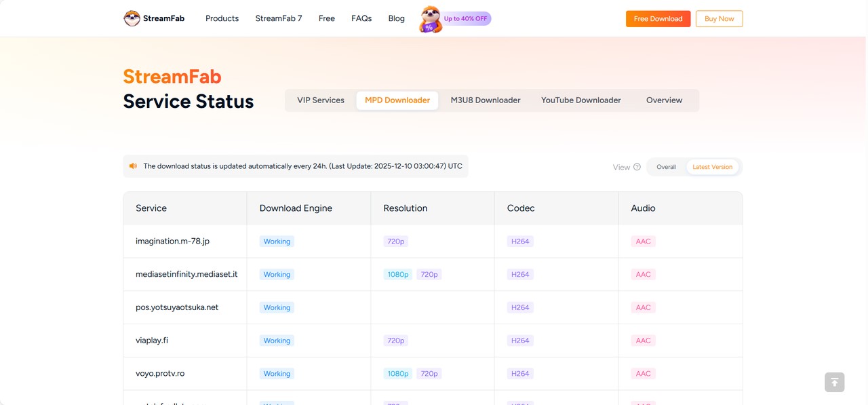The width and height of the screenshot is (868, 405).
Task: Click the scroll-to-top arrow button
Action: (834, 382)
